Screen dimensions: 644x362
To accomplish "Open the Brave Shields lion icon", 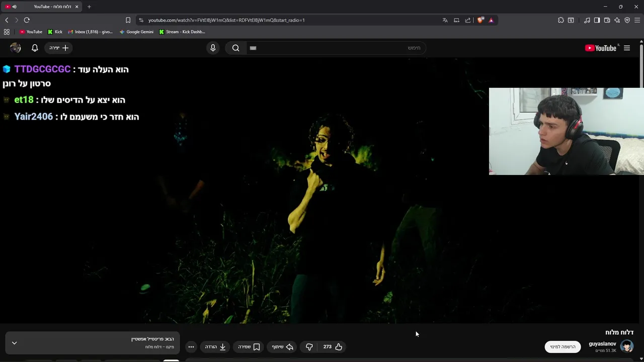I will [x=480, y=20].
